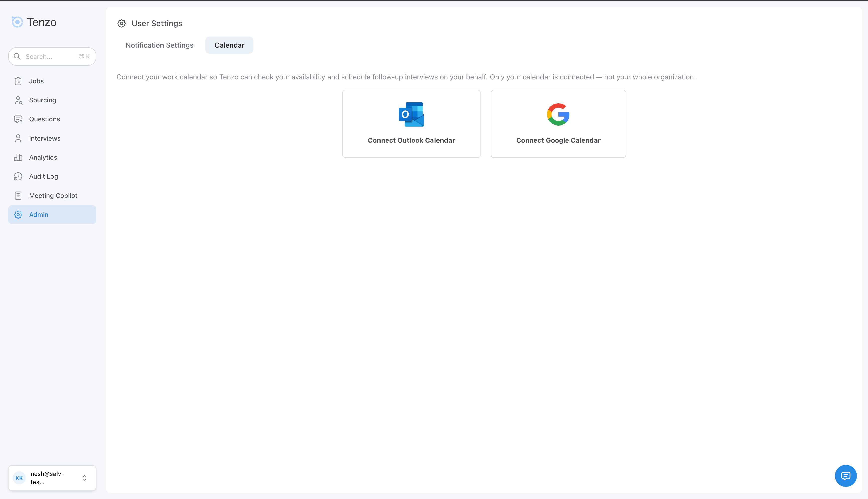This screenshot has height=499, width=868.
Task: Click the Outlook logo icon
Action: pyautogui.click(x=411, y=114)
